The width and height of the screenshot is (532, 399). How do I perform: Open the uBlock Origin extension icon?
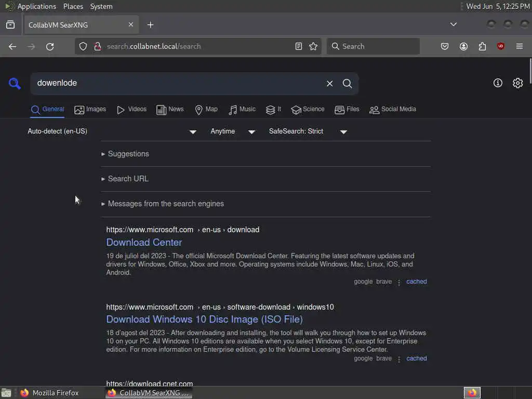[x=500, y=46]
